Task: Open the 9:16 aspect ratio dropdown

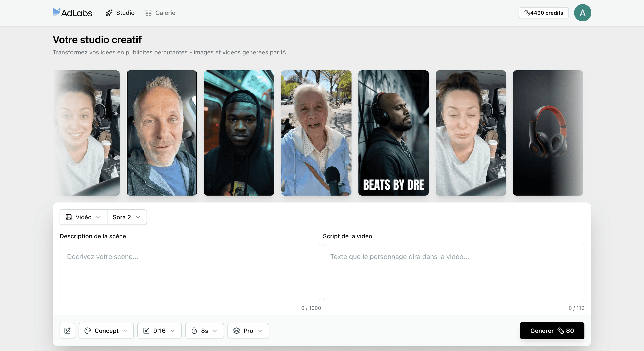Action: (x=159, y=331)
